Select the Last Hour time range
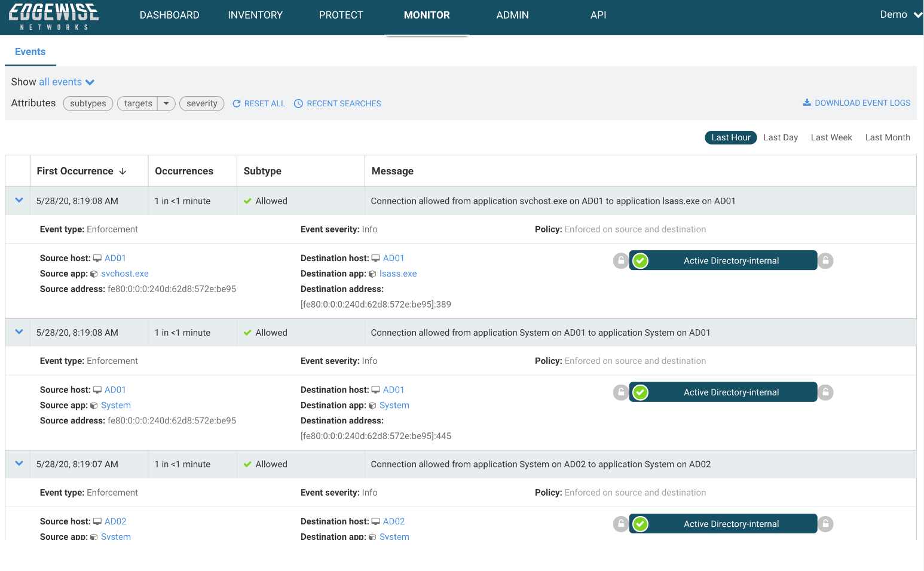The image size is (924, 571). 731,137
